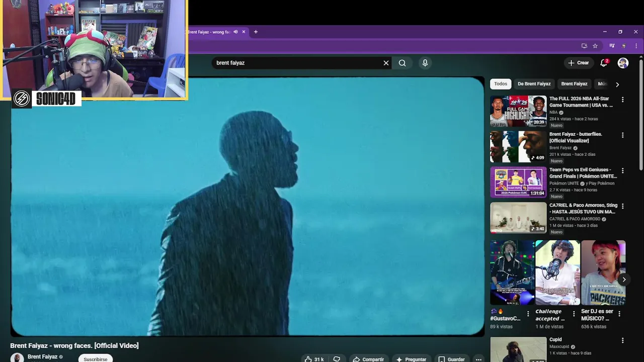Click the Crear button
The image size is (644, 362).
coord(578,63)
